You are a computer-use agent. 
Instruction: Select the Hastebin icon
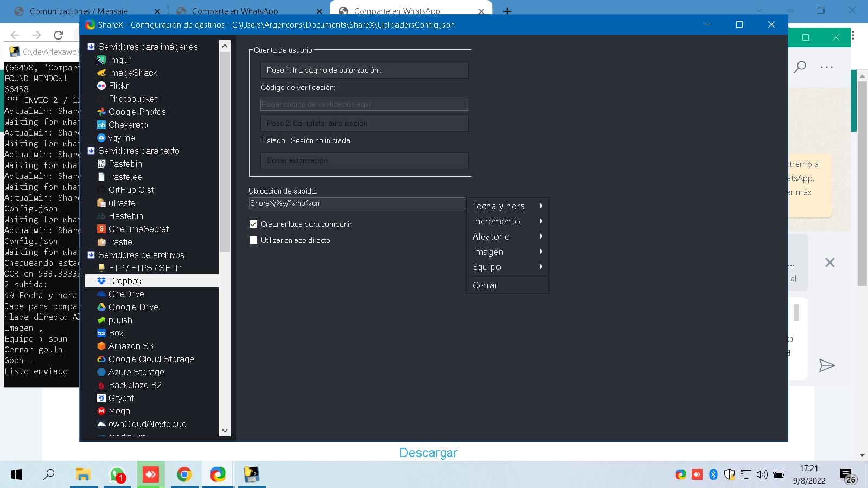tap(101, 216)
